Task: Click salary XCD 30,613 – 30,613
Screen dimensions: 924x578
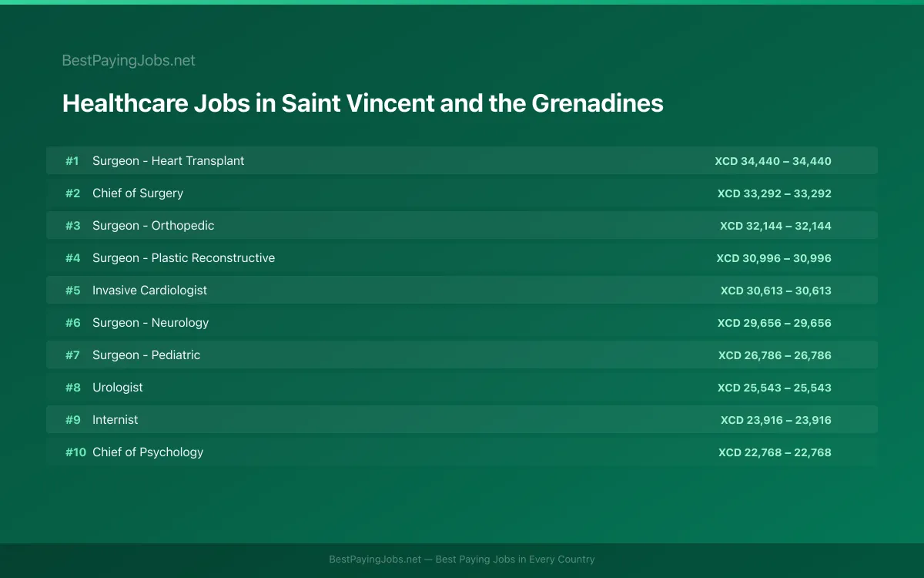Action: click(x=776, y=291)
